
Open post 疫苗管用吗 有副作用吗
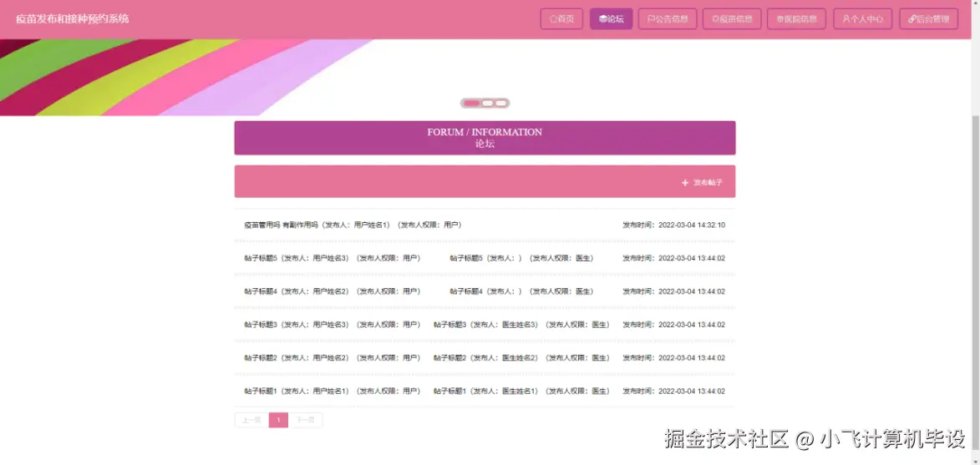coord(353,225)
